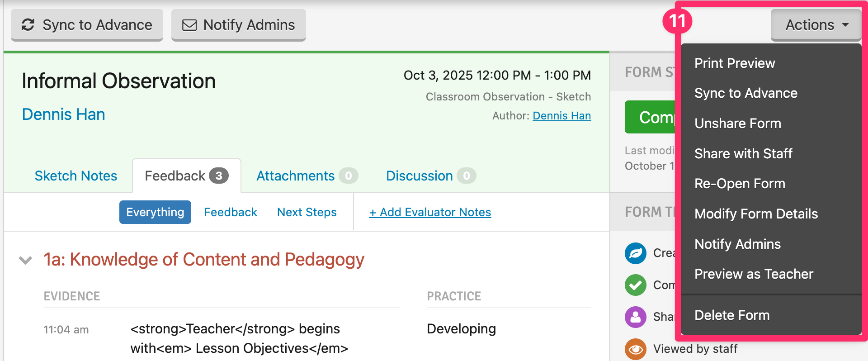Click the 1a: Knowledge of Content and Pedagogy heading
This screenshot has height=361, width=868.
coord(204,260)
